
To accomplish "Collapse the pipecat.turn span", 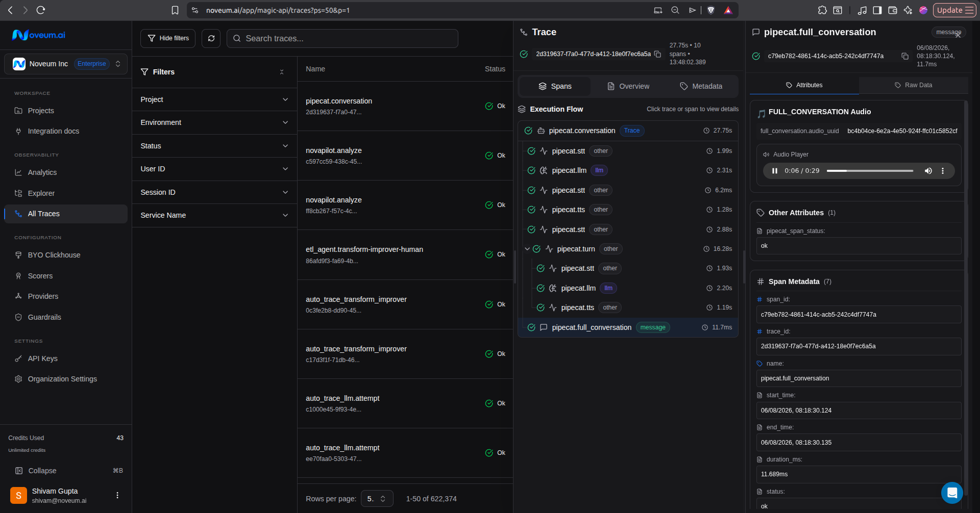I will tap(527, 249).
